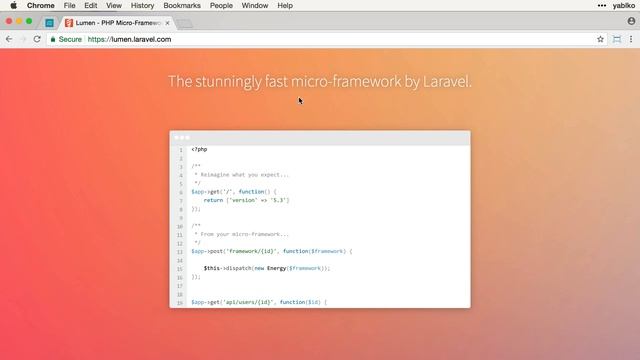Screen dimensions: 640x360
Task: Open the Chrome application menu
Action: click(40, 5)
